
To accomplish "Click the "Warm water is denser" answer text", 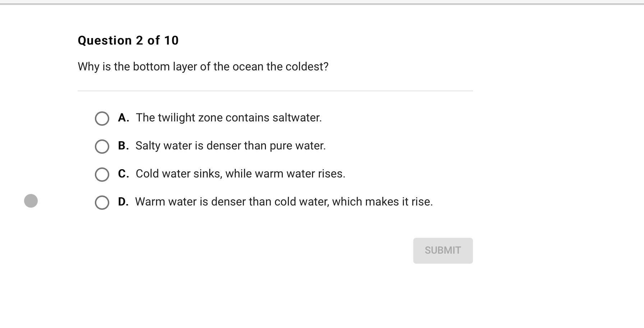I will coord(284,202).
